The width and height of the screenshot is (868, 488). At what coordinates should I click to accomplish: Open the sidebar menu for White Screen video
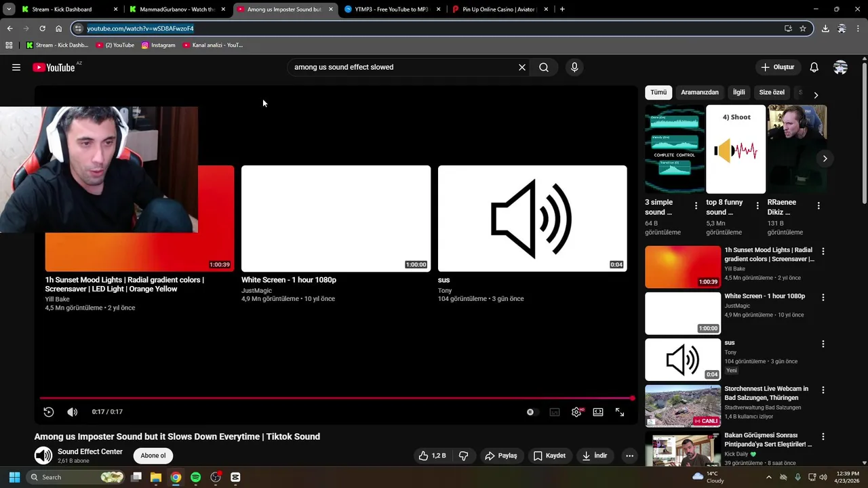pos(823,298)
